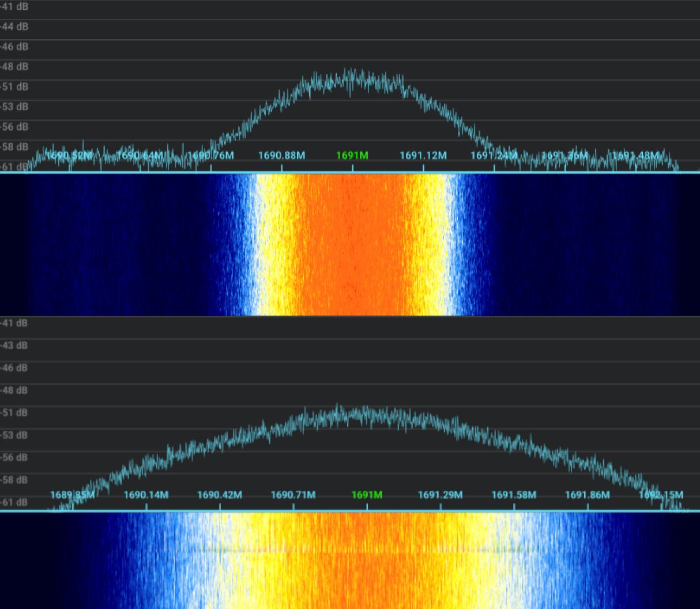The height and width of the screenshot is (609, 700).
Task: Click the -48 dB gridline label on lower panel
Action: [x=14, y=390]
